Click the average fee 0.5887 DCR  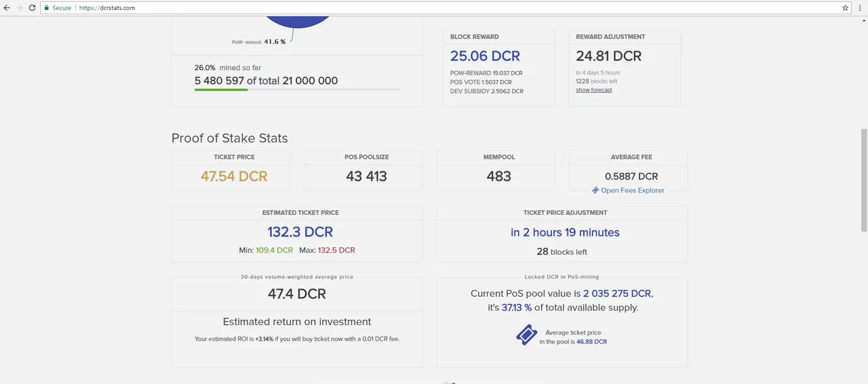631,176
